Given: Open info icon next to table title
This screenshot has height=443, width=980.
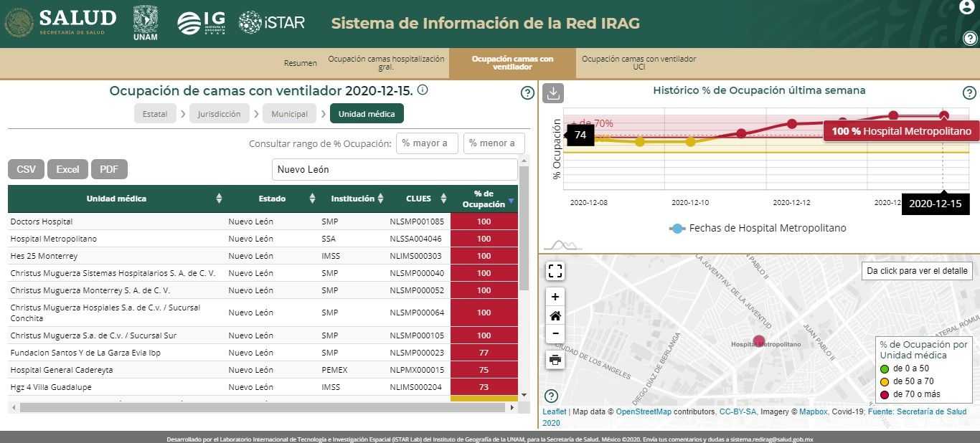Looking at the screenshot, I should [x=423, y=90].
